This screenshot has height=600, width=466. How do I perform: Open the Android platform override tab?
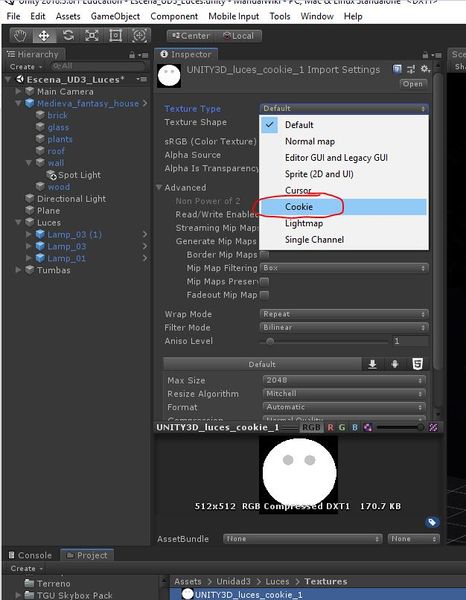(394, 364)
